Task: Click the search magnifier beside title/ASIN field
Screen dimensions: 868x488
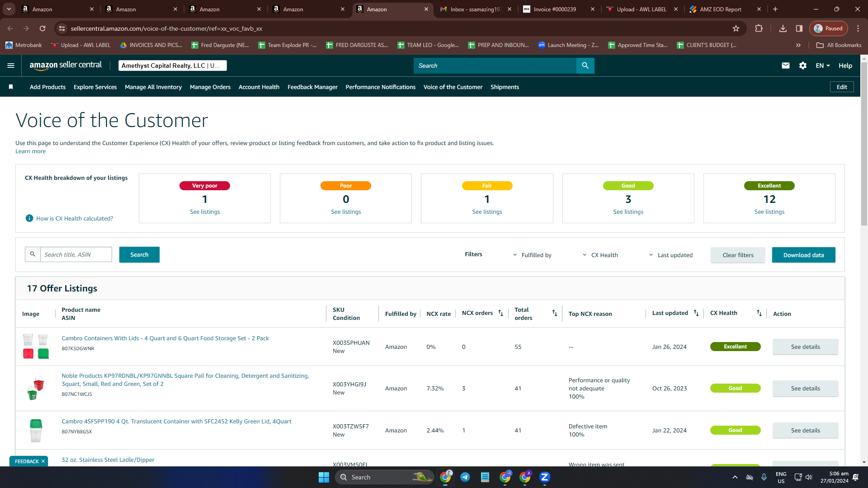Action: pos(33,254)
